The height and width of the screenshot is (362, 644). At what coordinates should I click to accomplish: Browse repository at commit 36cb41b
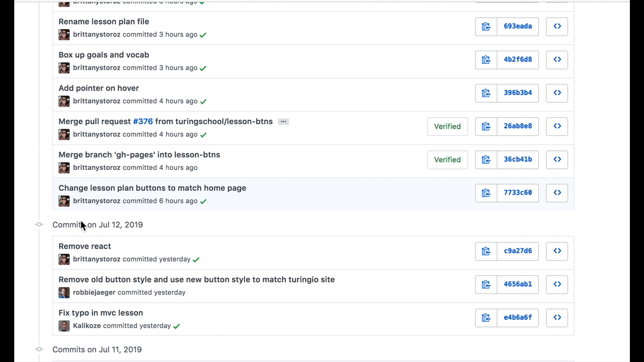[557, 159]
